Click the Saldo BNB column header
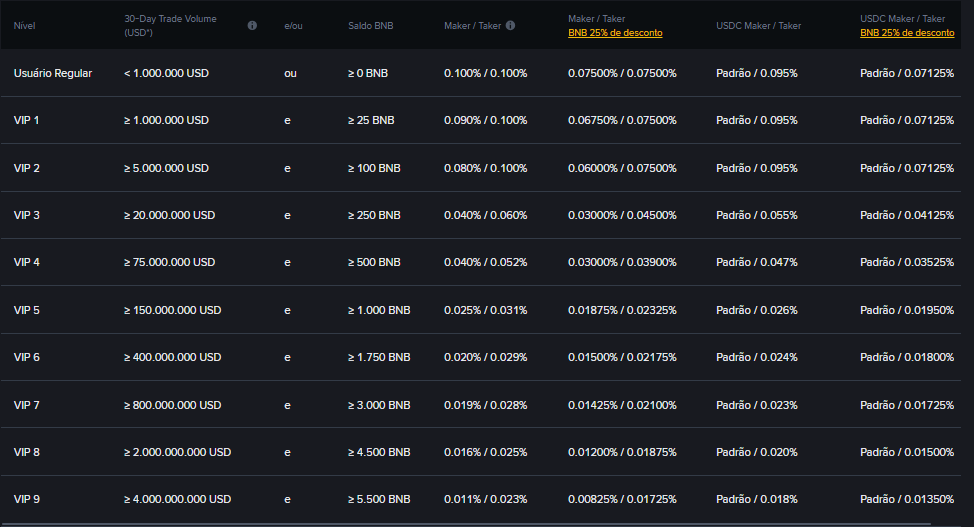 tap(370, 25)
